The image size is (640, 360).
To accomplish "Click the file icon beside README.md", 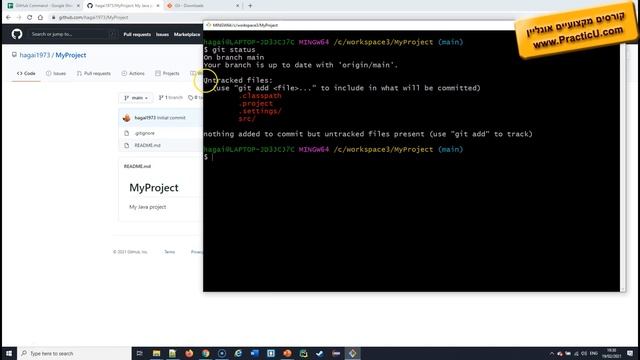I will tap(127, 145).
